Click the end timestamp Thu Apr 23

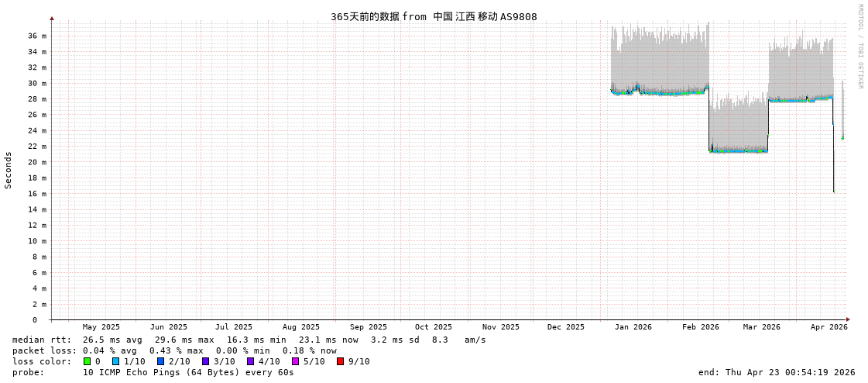click(777, 372)
